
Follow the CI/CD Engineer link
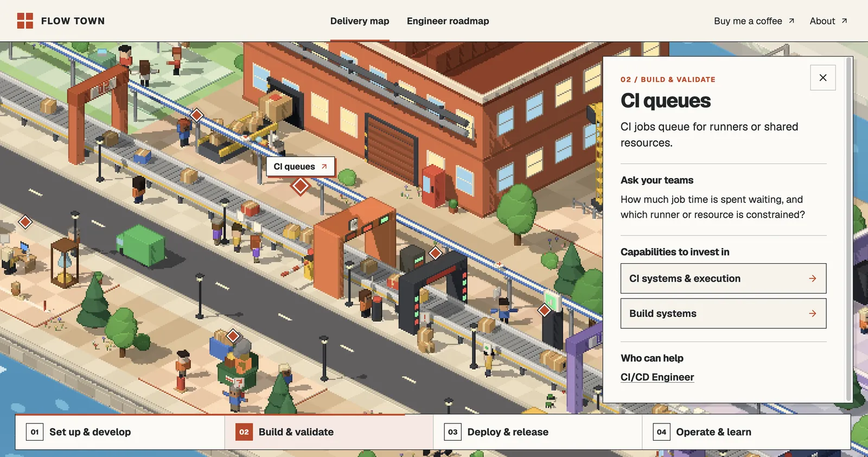(657, 377)
